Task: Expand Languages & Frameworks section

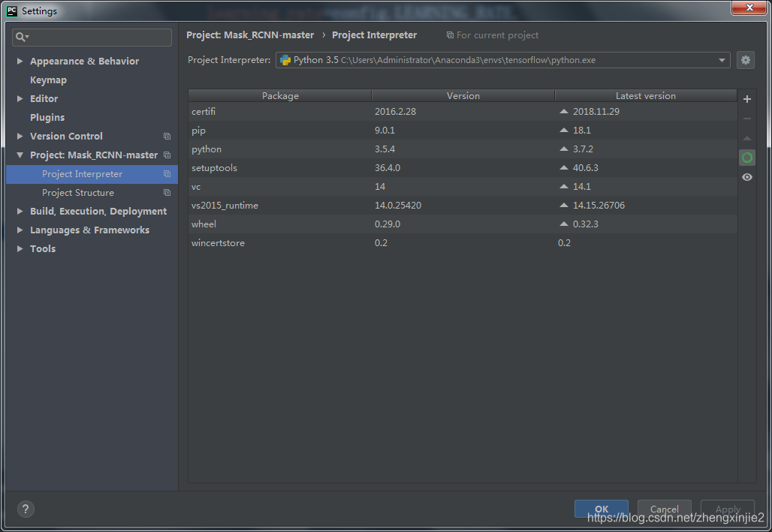Action: [20, 230]
